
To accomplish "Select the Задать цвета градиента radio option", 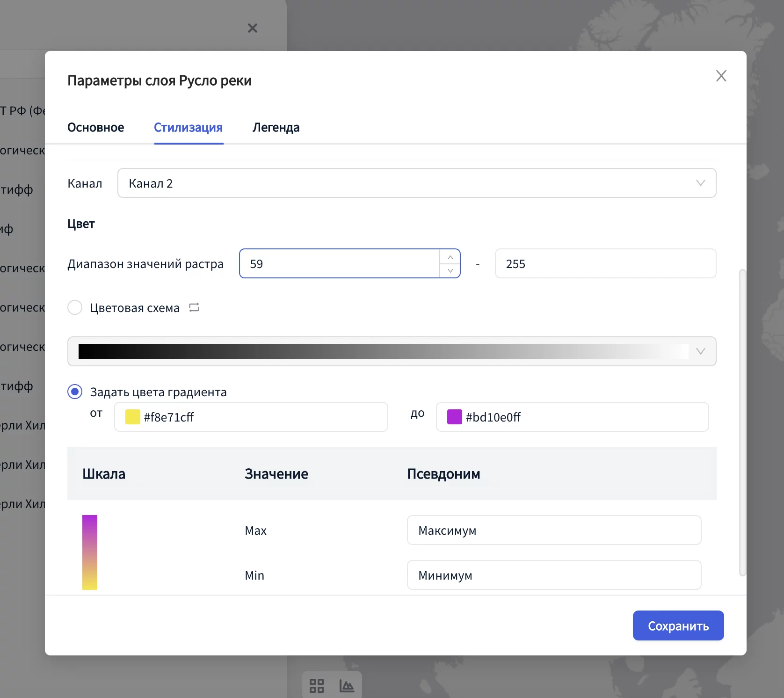I will (75, 392).
